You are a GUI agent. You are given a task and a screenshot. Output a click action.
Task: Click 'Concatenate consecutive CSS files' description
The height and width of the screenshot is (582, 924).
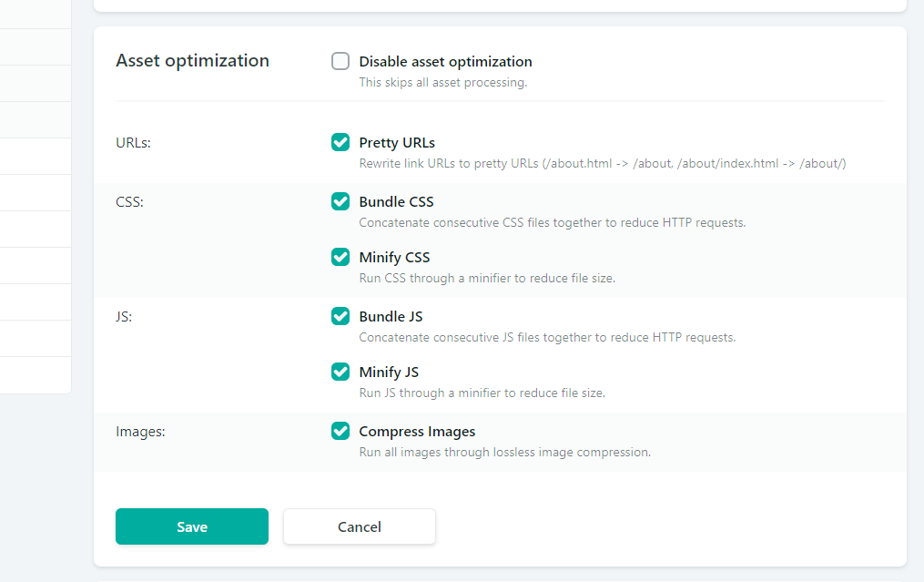(553, 222)
